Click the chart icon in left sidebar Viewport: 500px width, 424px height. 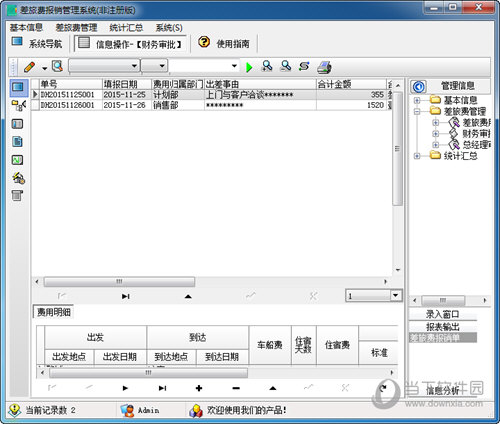tap(17, 160)
